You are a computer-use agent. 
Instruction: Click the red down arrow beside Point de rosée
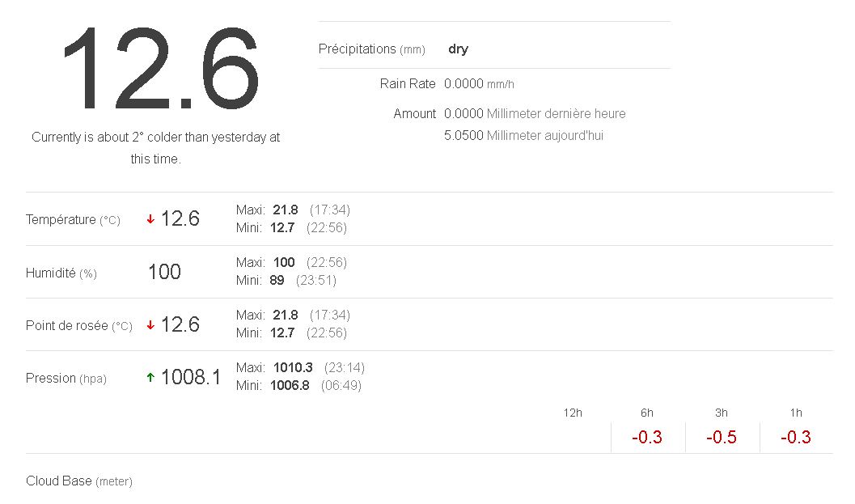(x=150, y=325)
